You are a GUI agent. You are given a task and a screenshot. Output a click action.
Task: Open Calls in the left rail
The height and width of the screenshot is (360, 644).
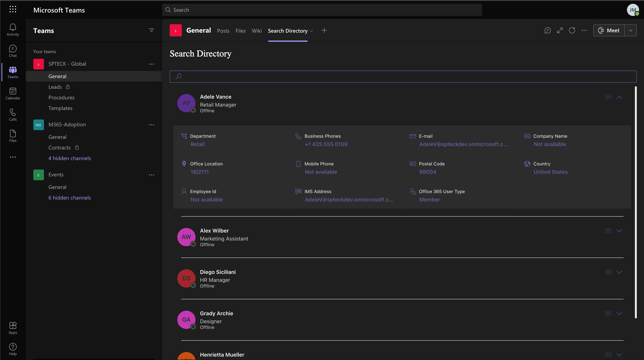point(13,115)
